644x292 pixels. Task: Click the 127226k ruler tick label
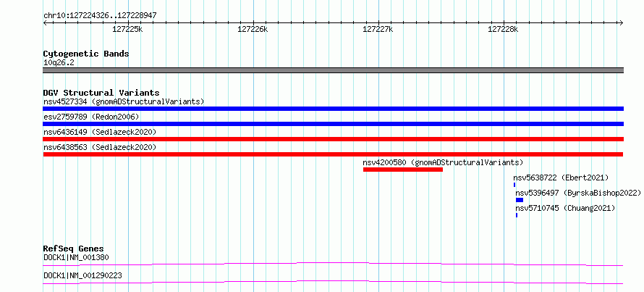pyautogui.click(x=253, y=29)
